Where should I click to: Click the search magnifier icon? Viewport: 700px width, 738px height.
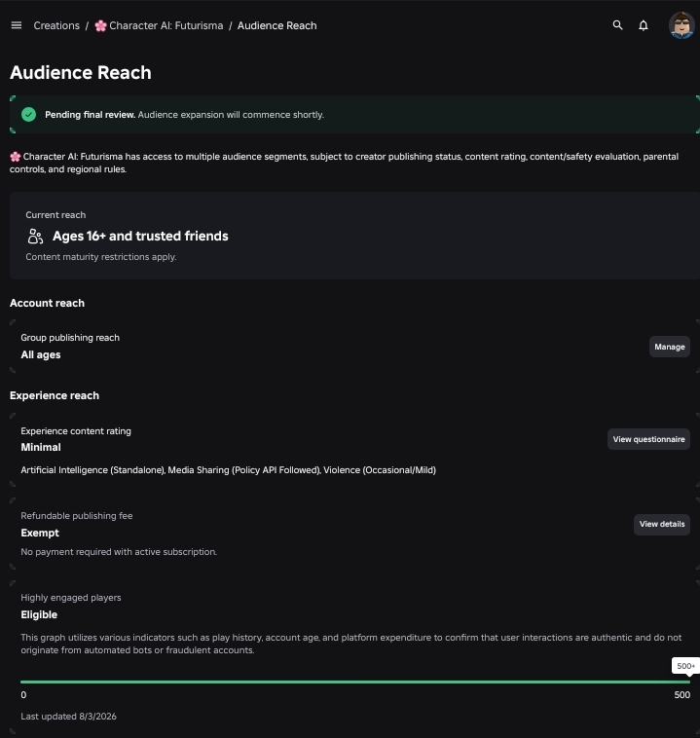click(x=617, y=25)
